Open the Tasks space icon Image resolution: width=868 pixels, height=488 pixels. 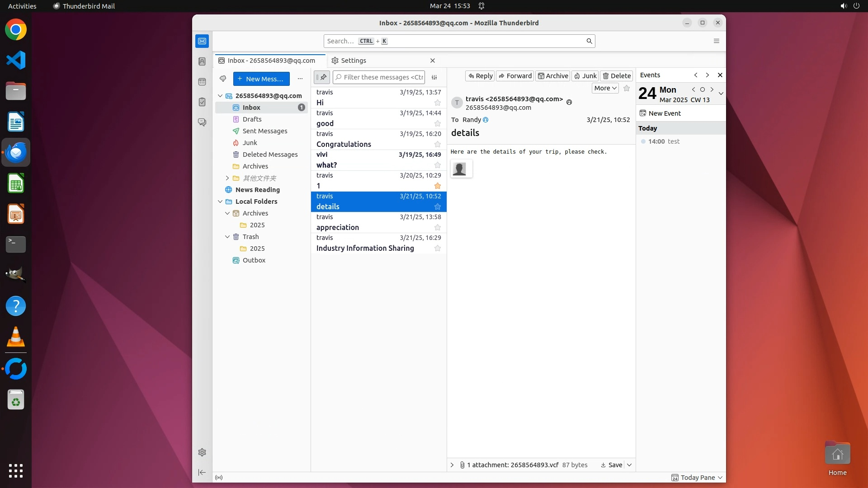(202, 102)
